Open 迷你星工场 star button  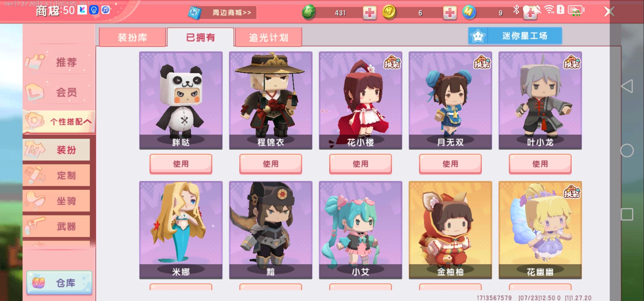515,36
